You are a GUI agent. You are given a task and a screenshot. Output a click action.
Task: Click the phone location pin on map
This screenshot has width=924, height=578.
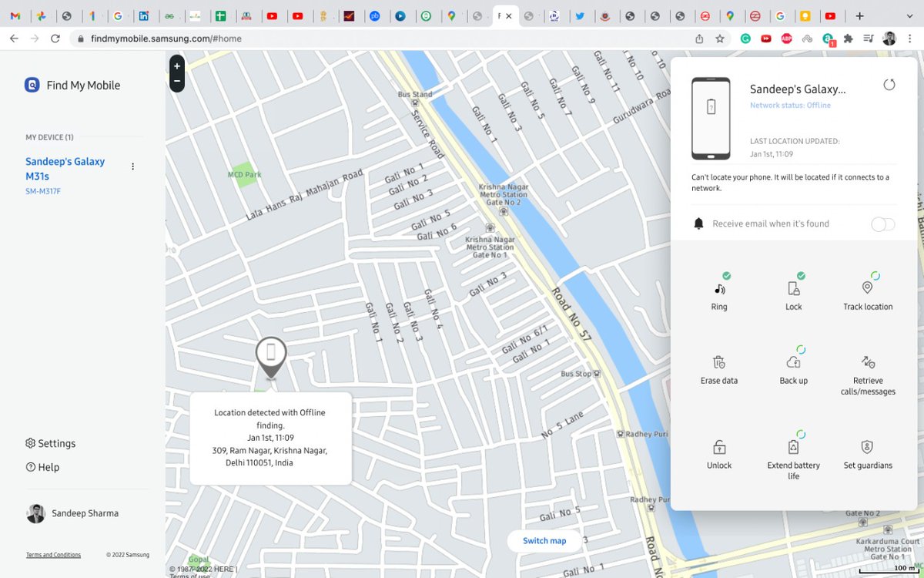tap(271, 357)
